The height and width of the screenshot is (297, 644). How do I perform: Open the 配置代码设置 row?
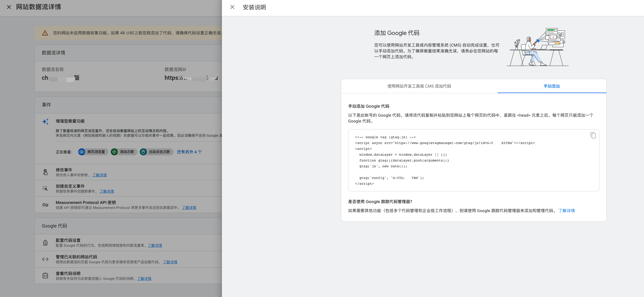point(128,243)
